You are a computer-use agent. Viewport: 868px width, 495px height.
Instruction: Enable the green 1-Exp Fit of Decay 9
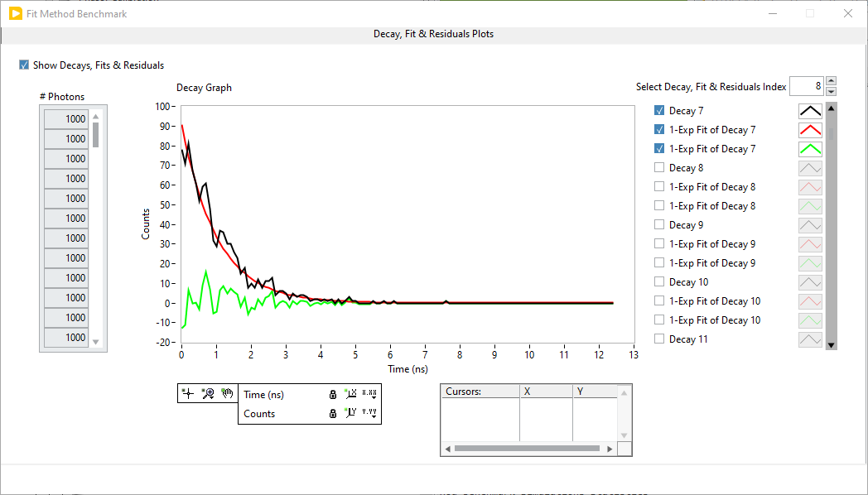click(658, 262)
